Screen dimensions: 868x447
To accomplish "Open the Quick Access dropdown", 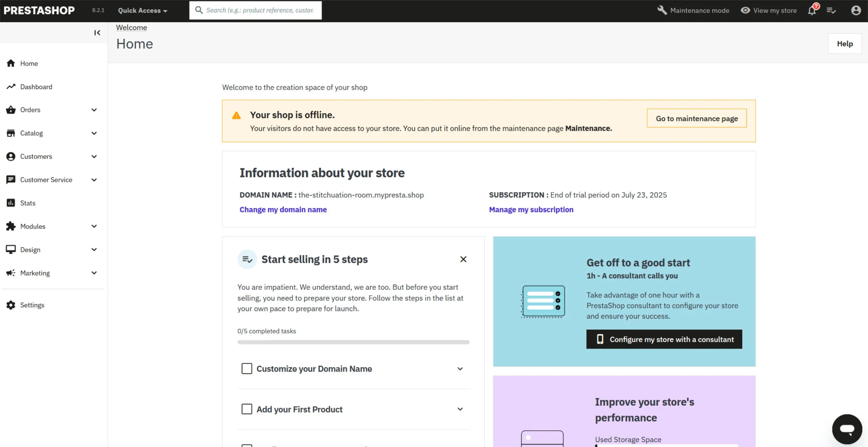I will pos(142,10).
